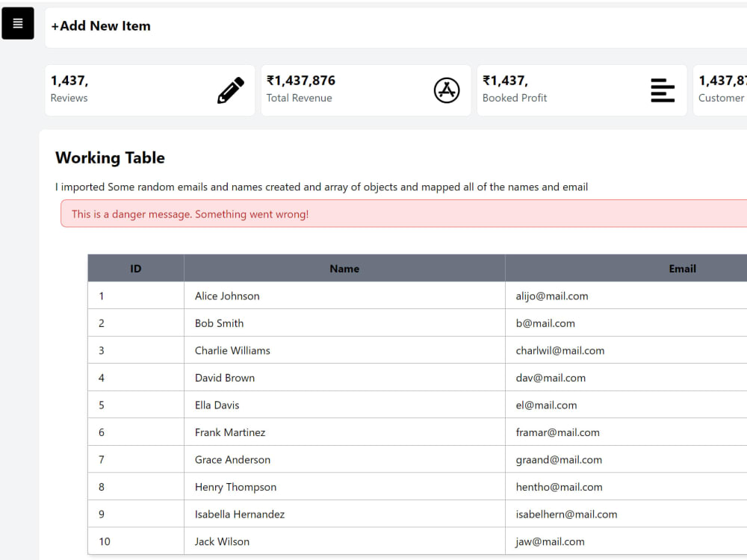Viewport: 747px width, 560px height.
Task: Click the ID column header
Action: (x=136, y=268)
